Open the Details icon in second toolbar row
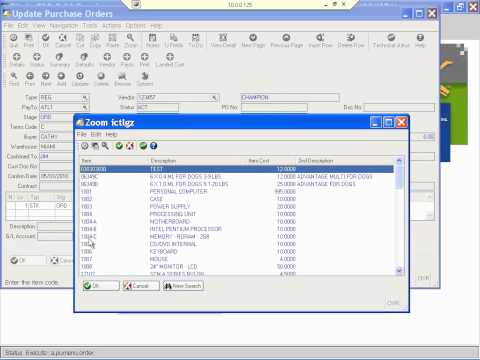The image size is (480, 360). click(x=17, y=57)
